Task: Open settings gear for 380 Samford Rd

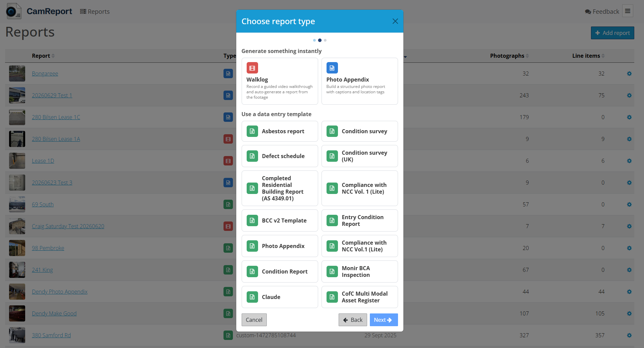Action: [629, 335]
